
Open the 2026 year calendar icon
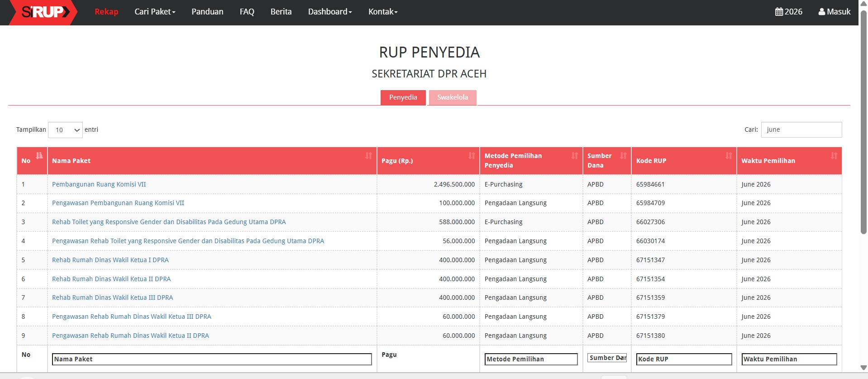779,12
